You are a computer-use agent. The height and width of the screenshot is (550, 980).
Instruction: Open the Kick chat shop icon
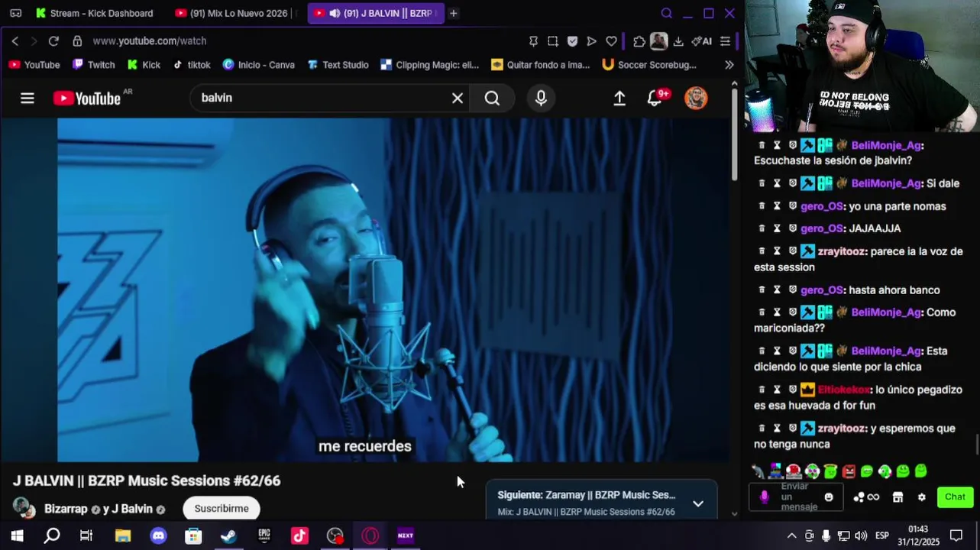pos(898,497)
